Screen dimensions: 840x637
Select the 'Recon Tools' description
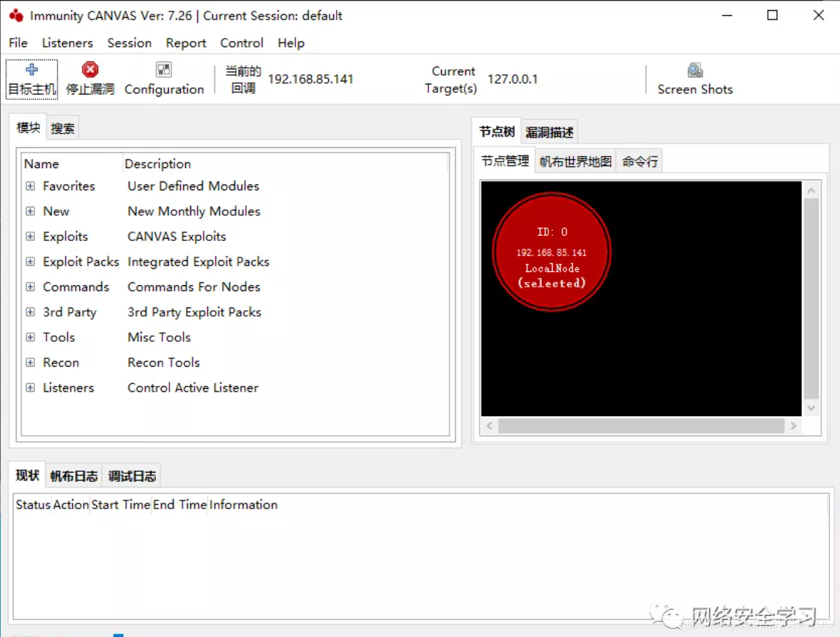pos(164,362)
